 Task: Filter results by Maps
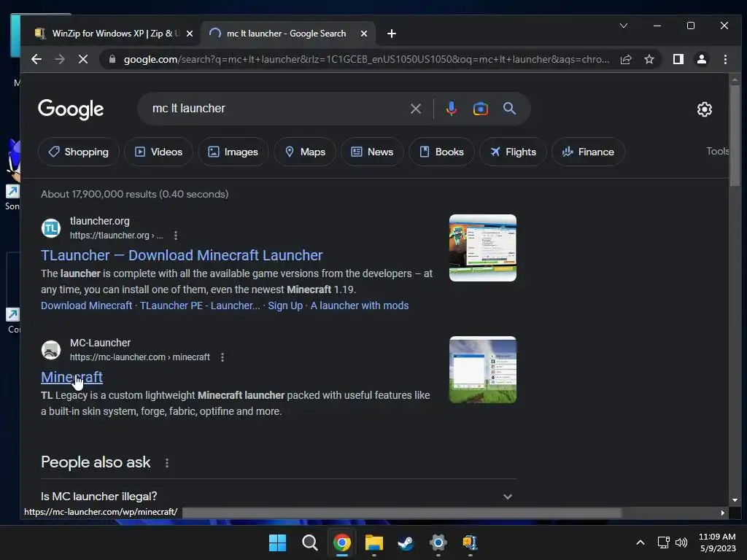click(x=305, y=152)
